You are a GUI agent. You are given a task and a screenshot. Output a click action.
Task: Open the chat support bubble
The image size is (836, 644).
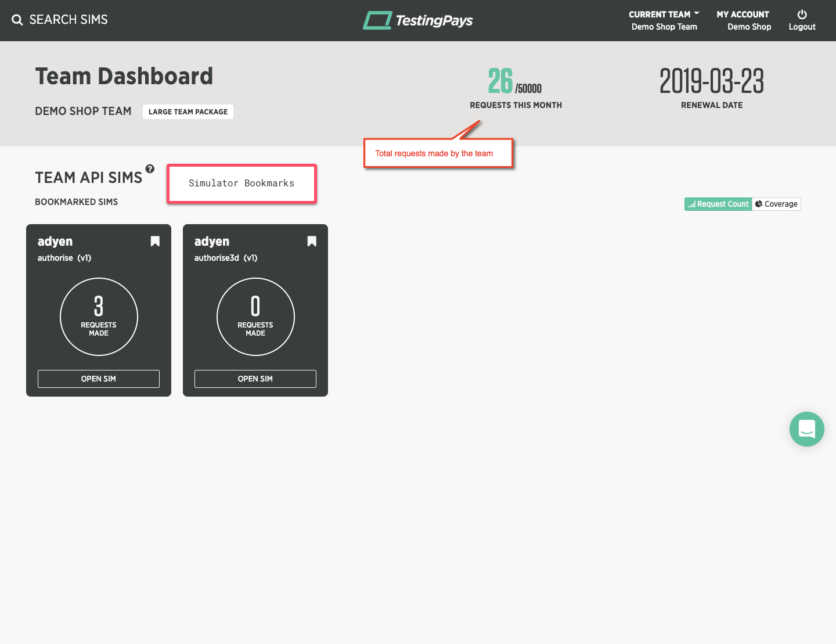807,429
